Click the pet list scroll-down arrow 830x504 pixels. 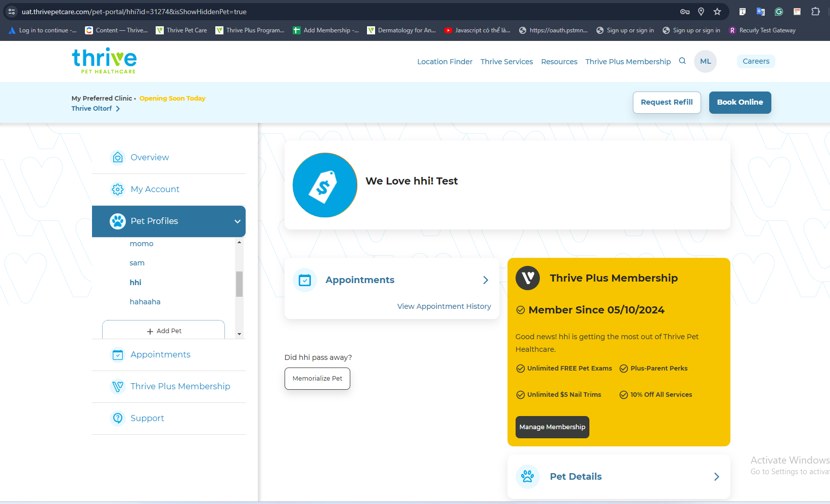point(240,334)
